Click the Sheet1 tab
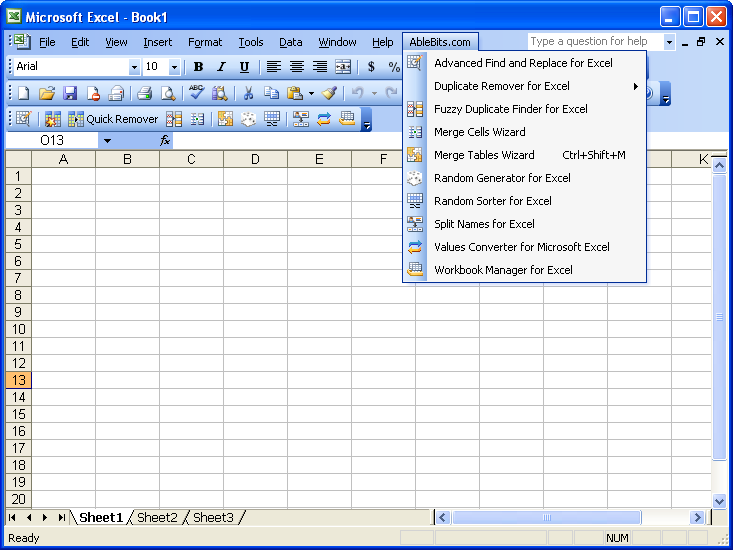The width and height of the screenshot is (733, 550). tap(101, 518)
